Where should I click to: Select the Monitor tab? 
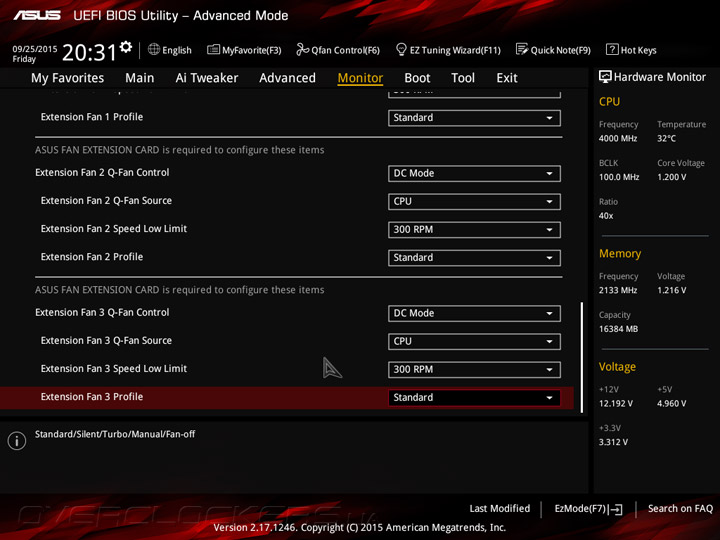coord(360,78)
